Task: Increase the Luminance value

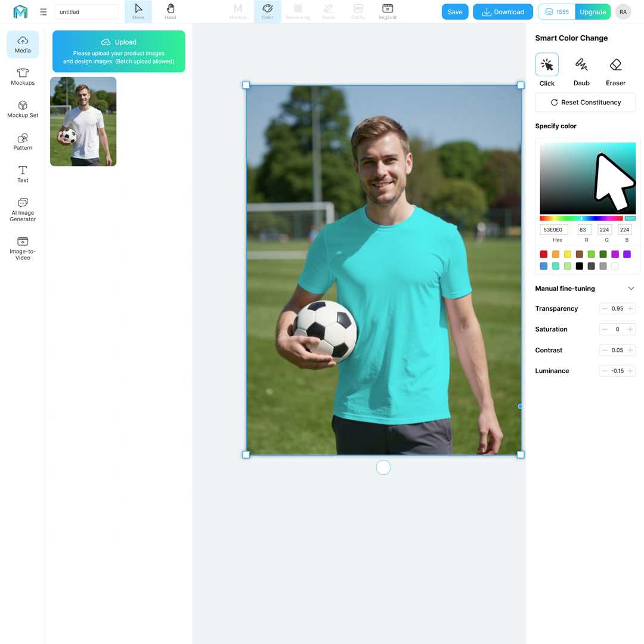Action: click(x=630, y=371)
